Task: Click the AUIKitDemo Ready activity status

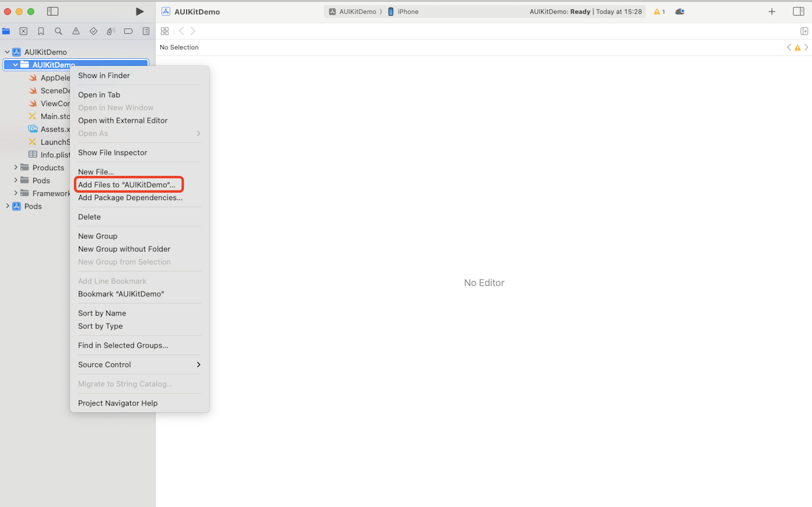Action: [x=585, y=12]
